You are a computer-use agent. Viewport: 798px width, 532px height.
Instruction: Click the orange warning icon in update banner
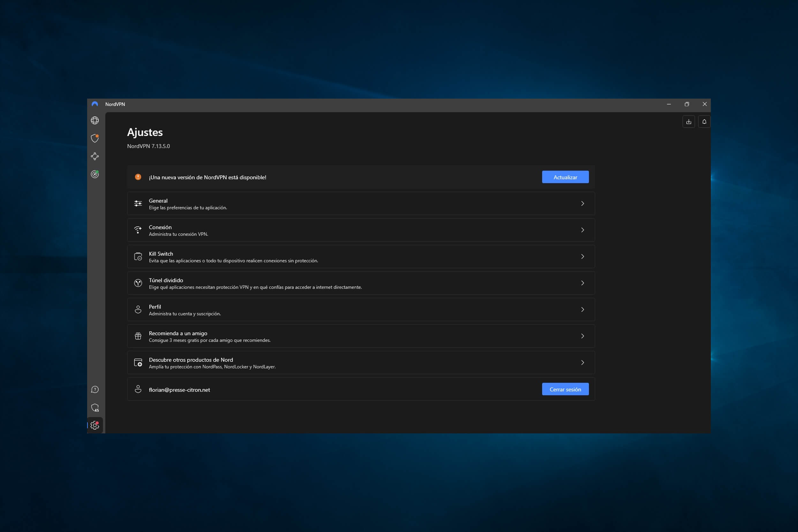click(138, 177)
